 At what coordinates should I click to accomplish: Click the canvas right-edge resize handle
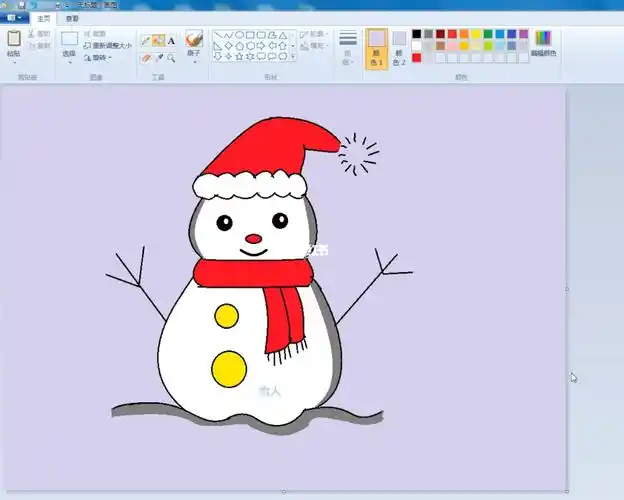[568, 290]
